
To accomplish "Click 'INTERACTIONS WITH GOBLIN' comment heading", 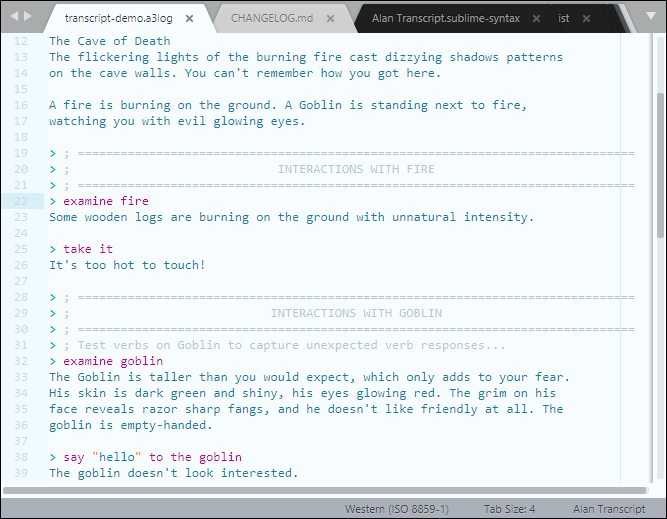I will coord(356,313).
